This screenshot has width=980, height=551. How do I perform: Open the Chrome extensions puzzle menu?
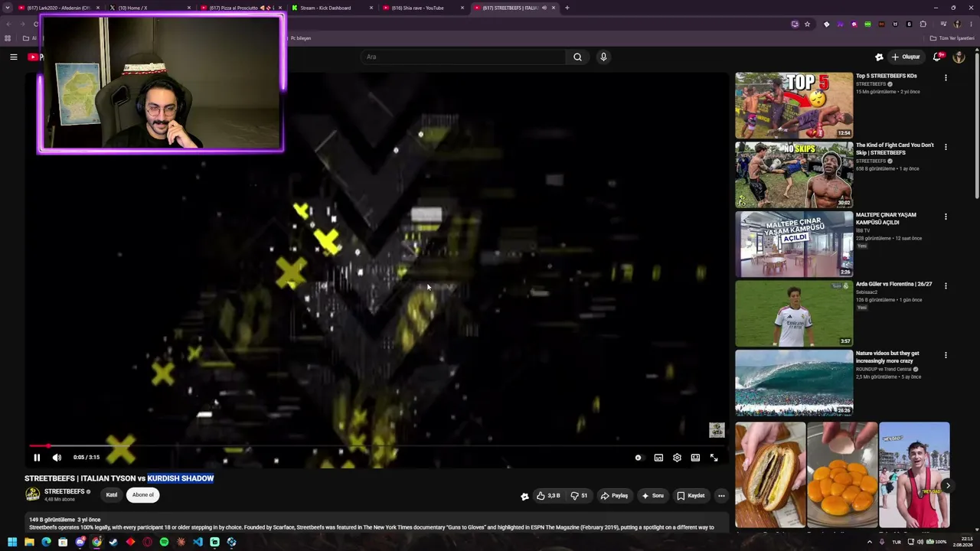(x=923, y=24)
